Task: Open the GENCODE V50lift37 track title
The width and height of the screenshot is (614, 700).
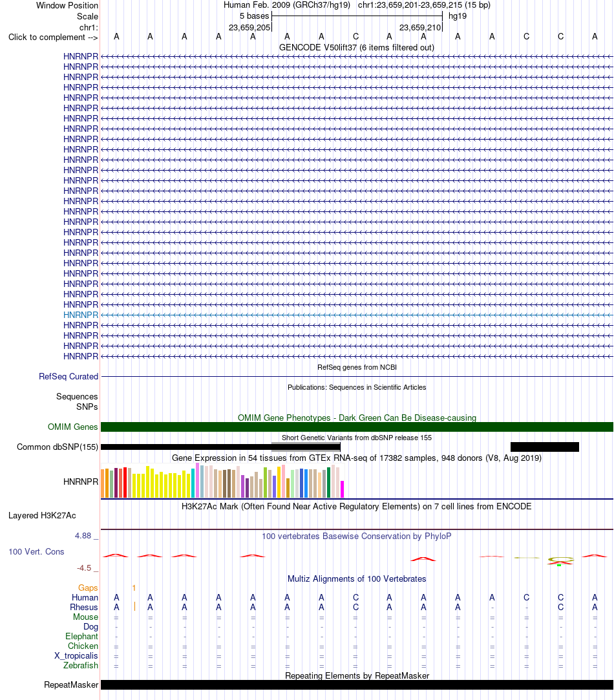Action: click(356, 47)
